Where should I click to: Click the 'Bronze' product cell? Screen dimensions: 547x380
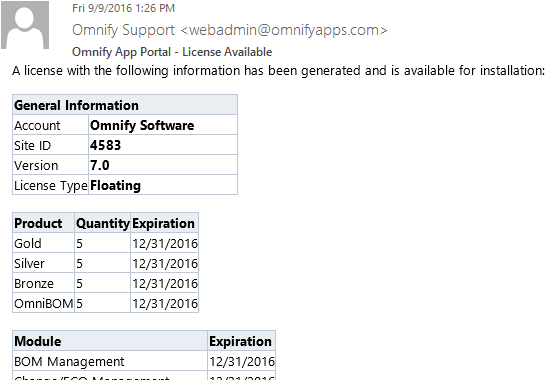43,283
